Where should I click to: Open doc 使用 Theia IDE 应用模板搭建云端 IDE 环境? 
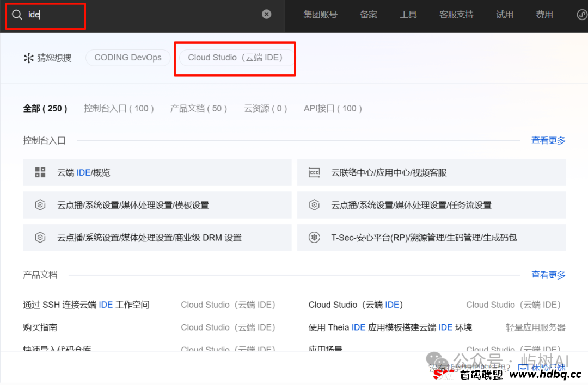pos(390,327)
